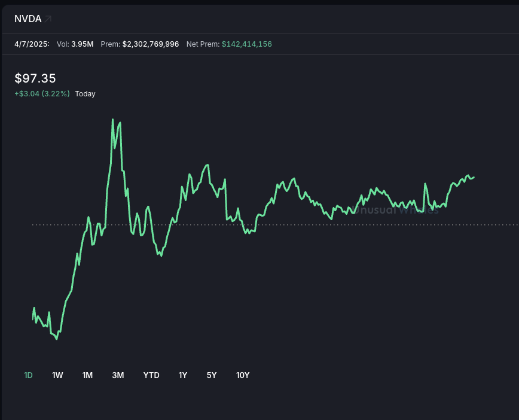Open the NVDA external link arrow icon
The image size is (519, 420).
[x=48, y=19]
